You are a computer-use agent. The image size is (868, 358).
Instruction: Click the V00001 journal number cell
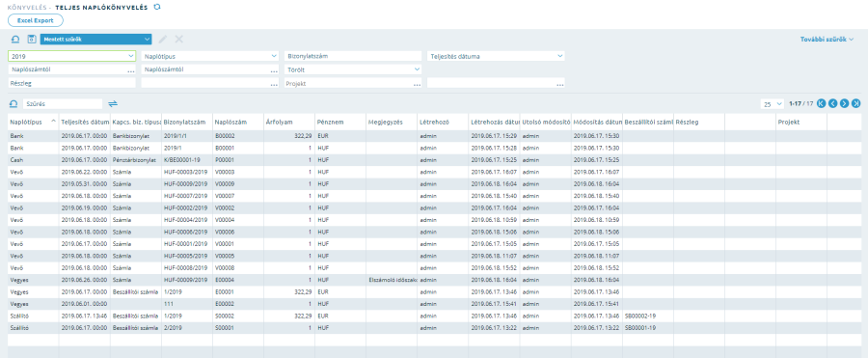point(237,244)
